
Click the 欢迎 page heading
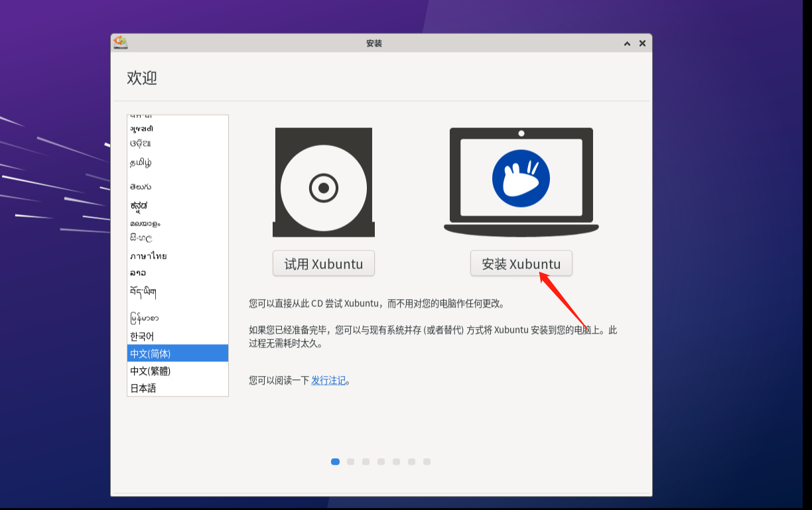pos(142,78)
